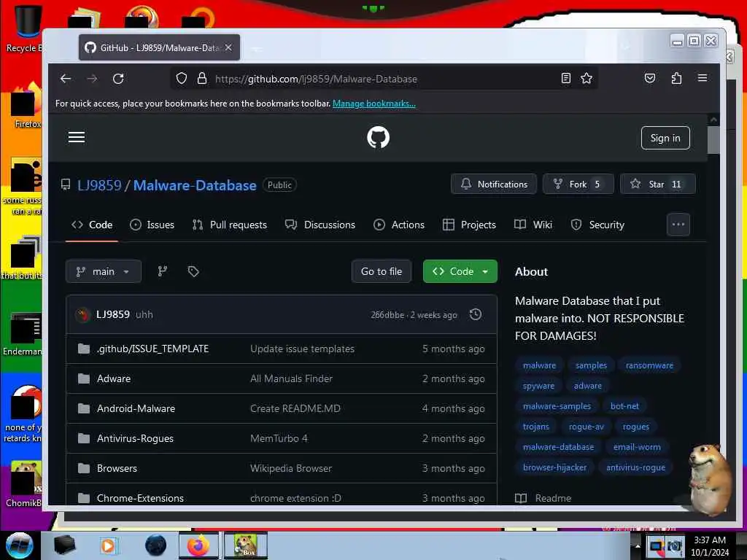Click the site security padlock icon

(202, 78)
